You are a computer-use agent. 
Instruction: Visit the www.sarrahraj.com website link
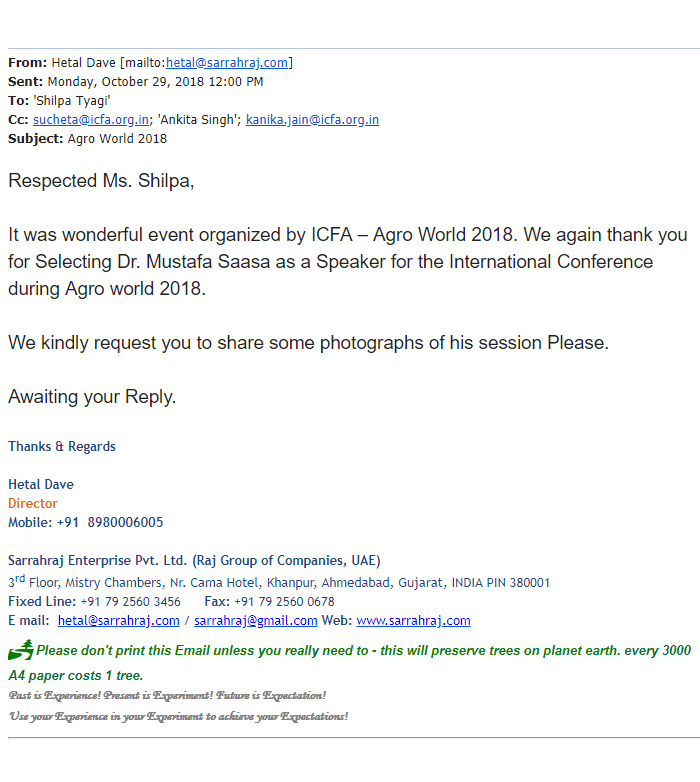tap(413, 621)
